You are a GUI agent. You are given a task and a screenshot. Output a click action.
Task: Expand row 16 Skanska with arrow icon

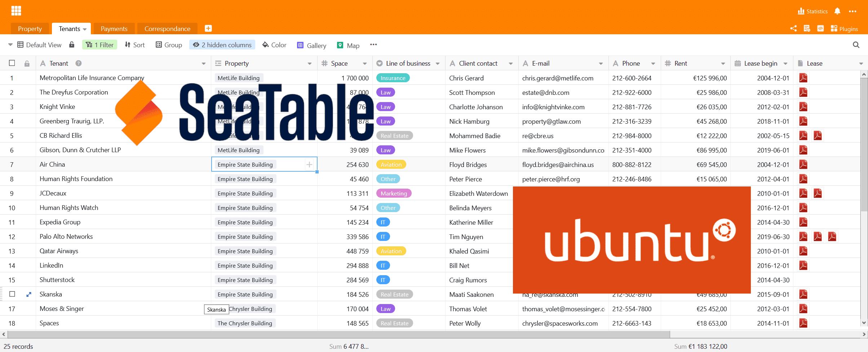(29, 294)
